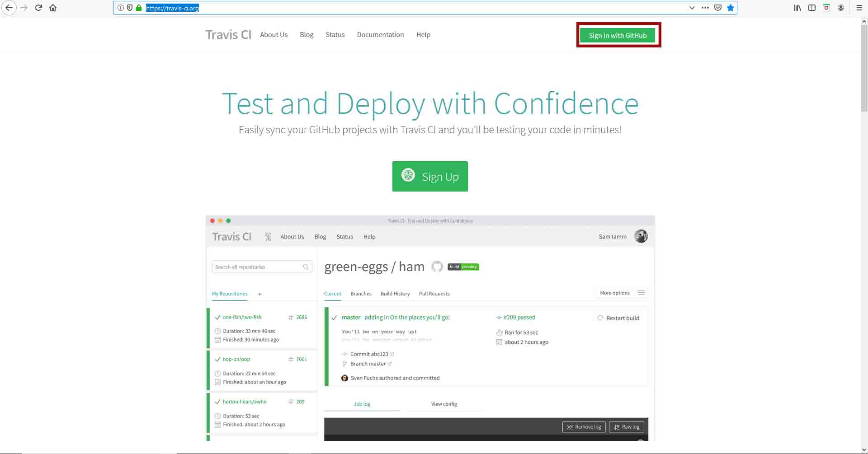Toggle the blue bookmark star
The width and height of the screenshot is (868, 454).
(730, 8)
